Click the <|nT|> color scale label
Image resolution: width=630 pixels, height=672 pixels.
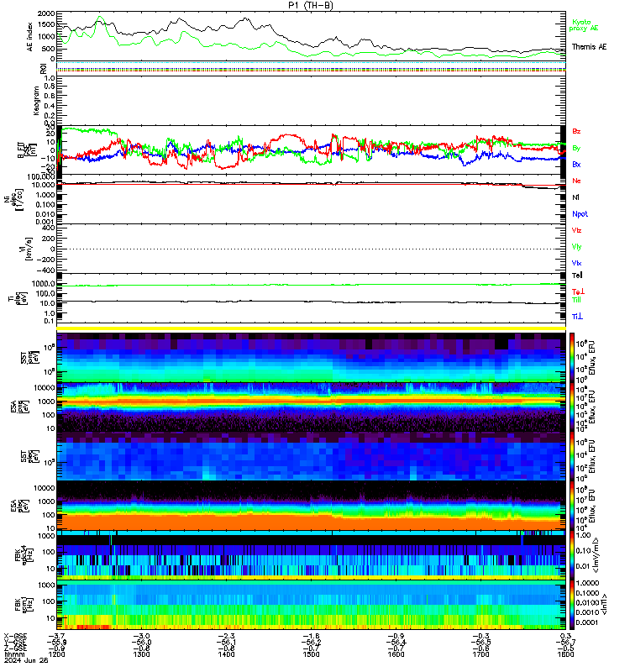[x=604, y=604]
